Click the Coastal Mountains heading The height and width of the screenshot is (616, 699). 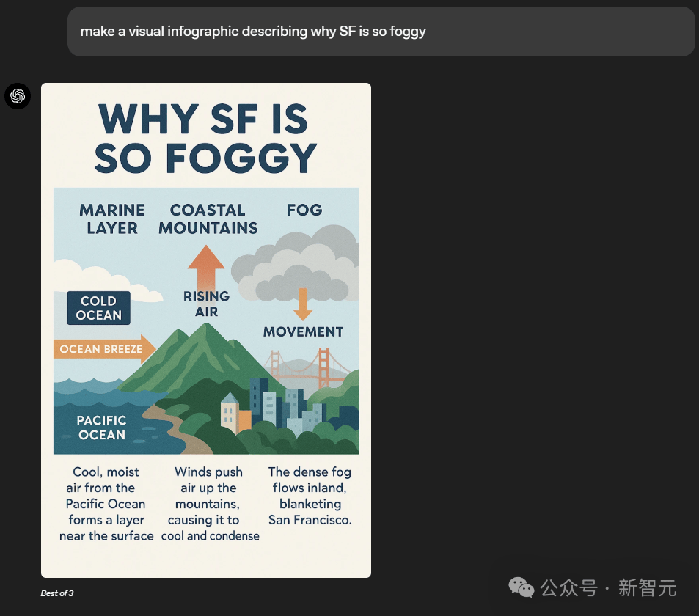[x=208, y=219]
